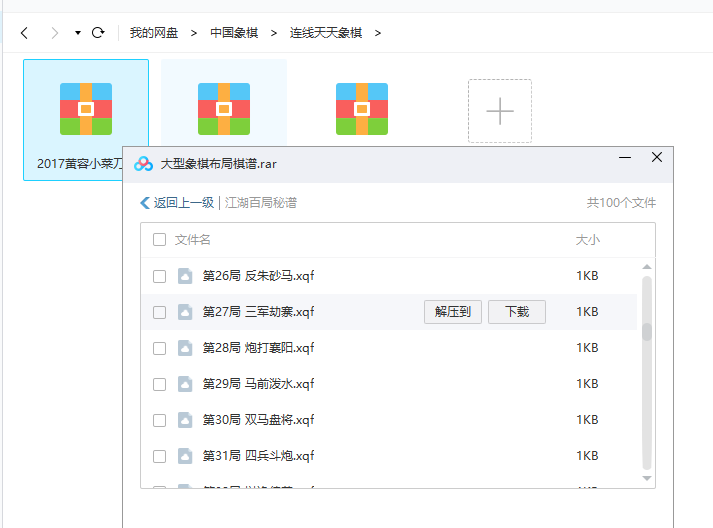Expand chevron after 连线天天象棋 breadcrumb
Screen dimensions: 713x528
coord(378,33)
